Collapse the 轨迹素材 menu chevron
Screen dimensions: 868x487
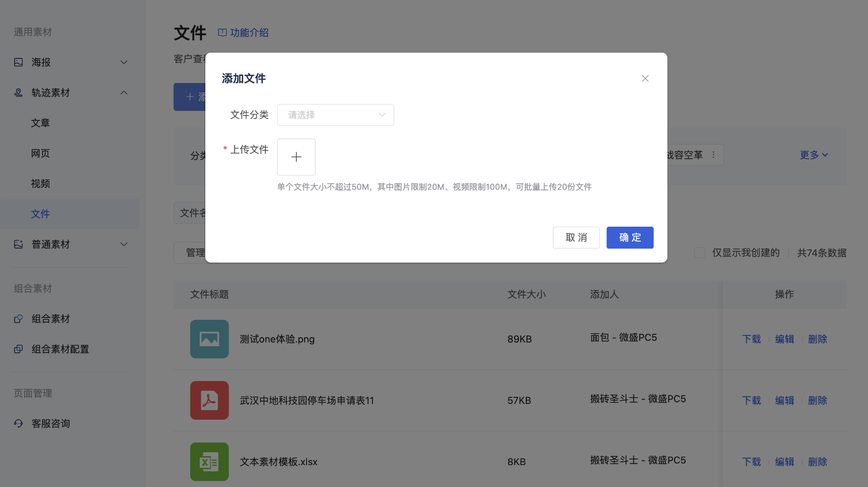tap(124, 93)
